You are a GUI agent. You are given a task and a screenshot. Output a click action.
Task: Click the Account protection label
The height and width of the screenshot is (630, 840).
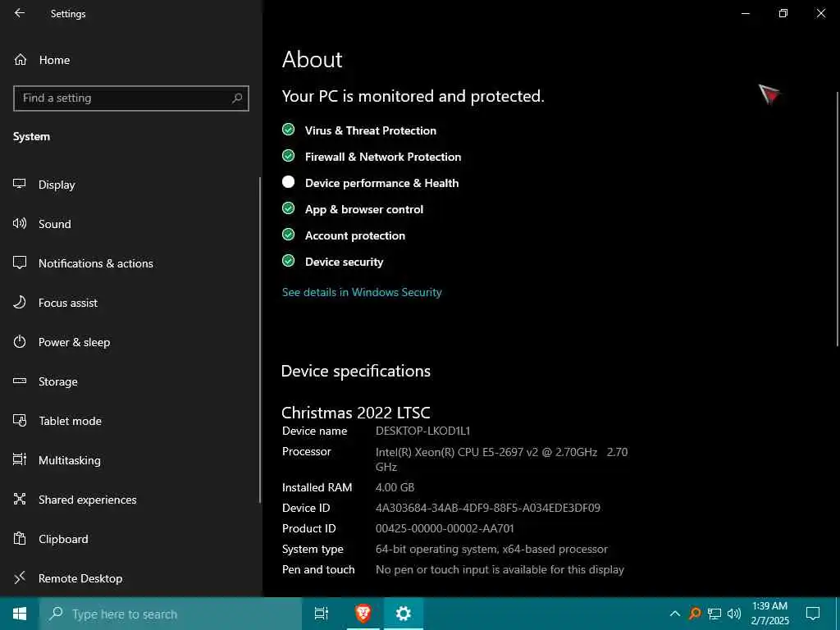click(x=355, y=235)
